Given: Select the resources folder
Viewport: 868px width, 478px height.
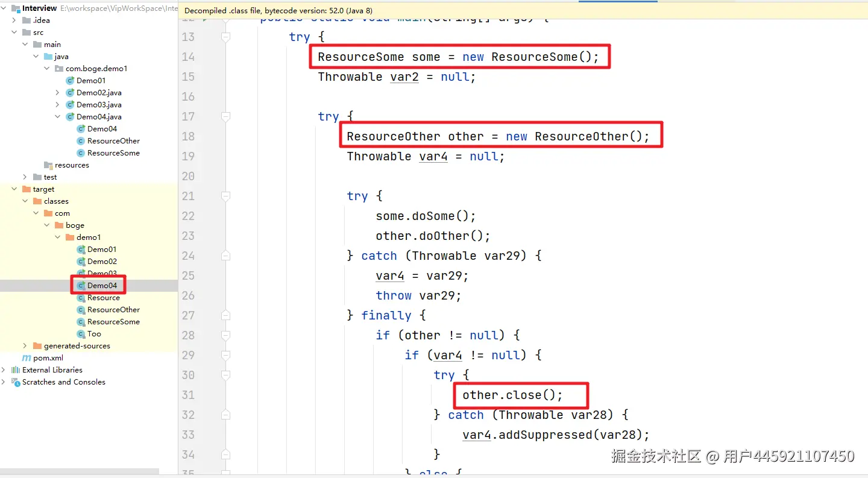Looking at the screenshot, I should pyautogui.click(x=72, y=165).
